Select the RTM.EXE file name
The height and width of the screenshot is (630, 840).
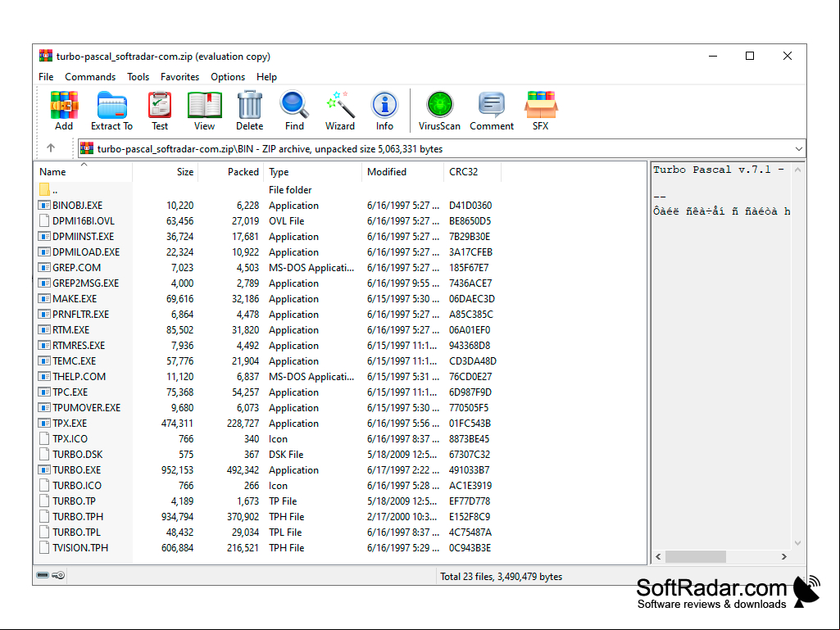[70, 329]
